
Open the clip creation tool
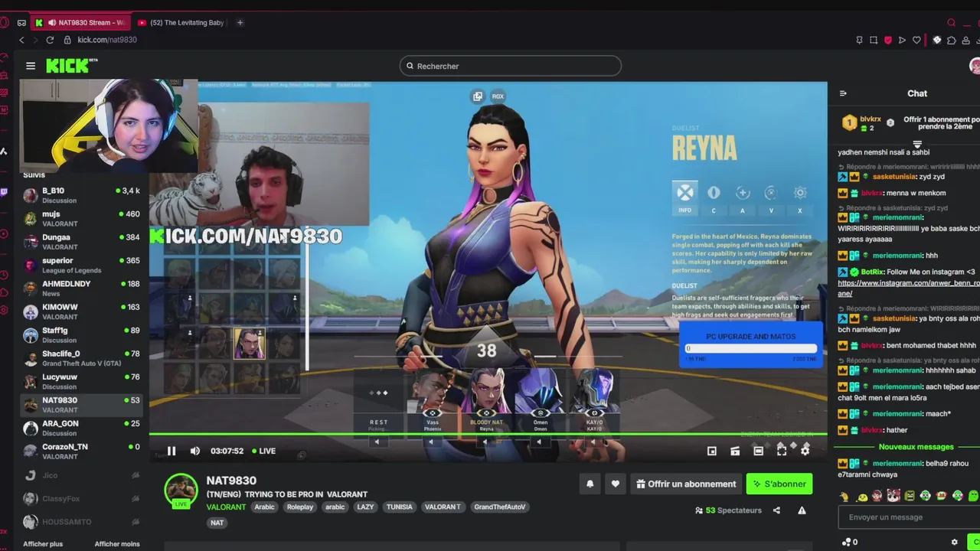tap(735, 451)
